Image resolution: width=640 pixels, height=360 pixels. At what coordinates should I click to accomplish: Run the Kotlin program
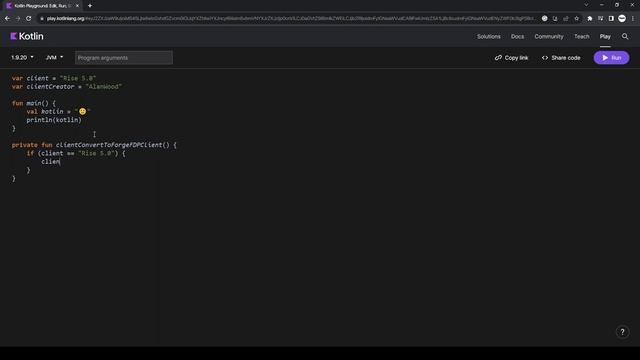[611, 58]
